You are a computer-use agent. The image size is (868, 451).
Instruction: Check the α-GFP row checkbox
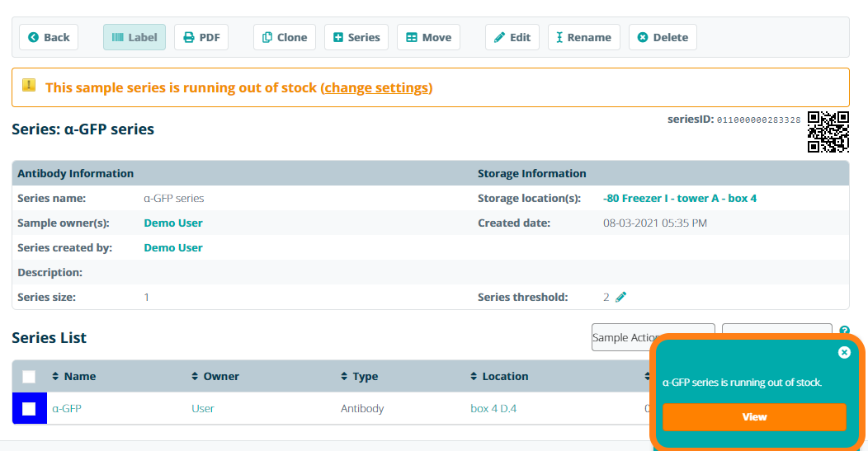29,408
